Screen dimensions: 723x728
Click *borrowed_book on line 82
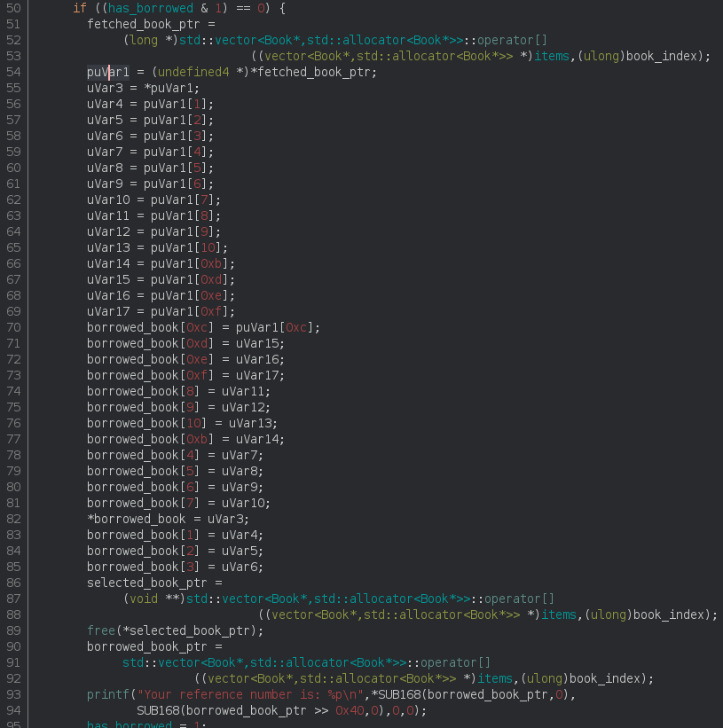137,519
